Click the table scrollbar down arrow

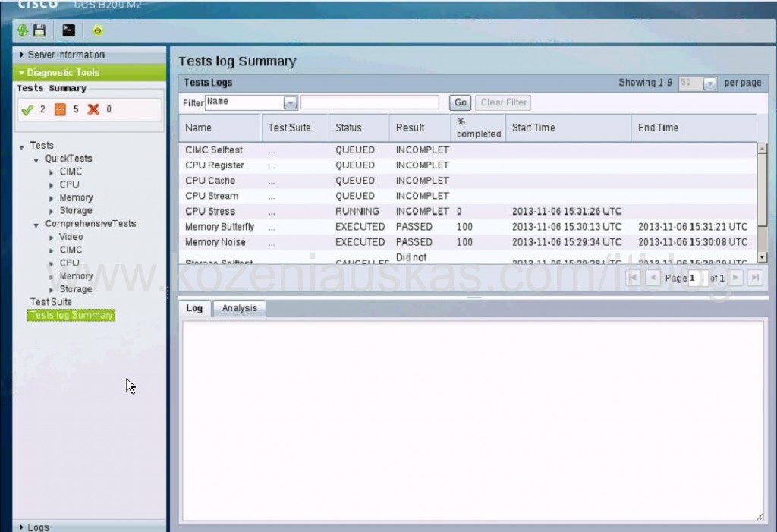pos(762,257)
